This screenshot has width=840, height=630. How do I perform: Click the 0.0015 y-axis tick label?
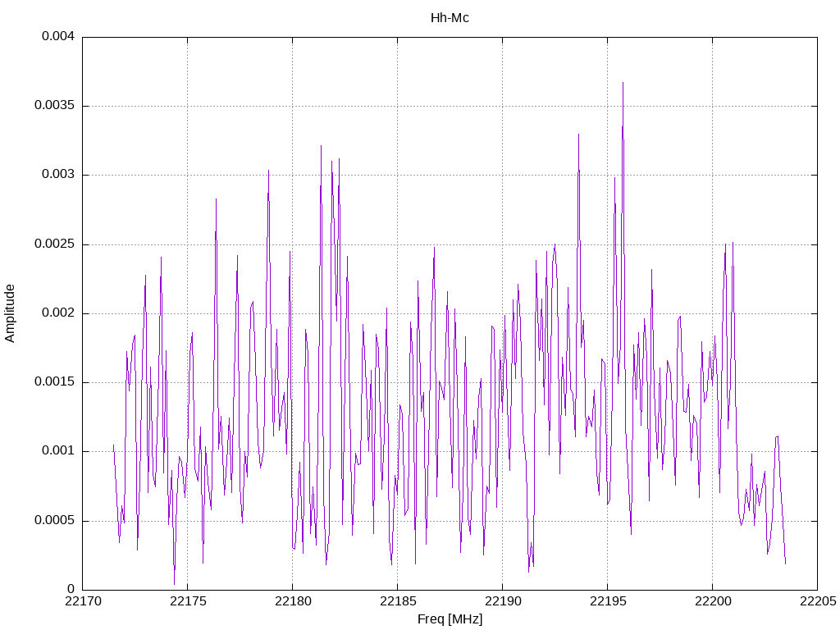coord(55,382)
